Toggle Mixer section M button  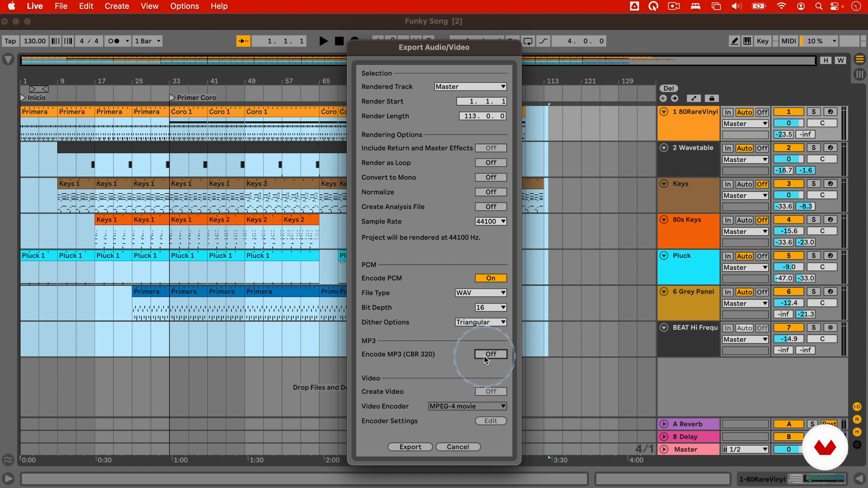[x=857, y=432]
